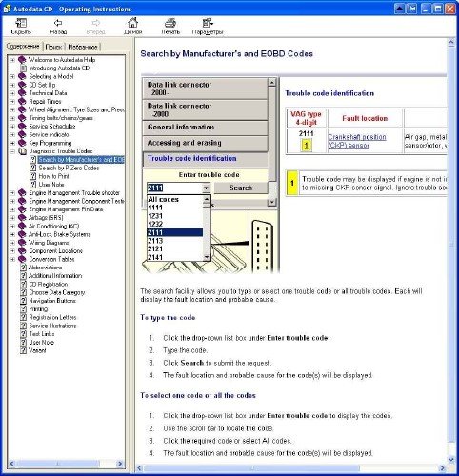The width and height of the screenshot is (459, 476).
Task: Expand the CD Set Up node
Action: point(12,85)
